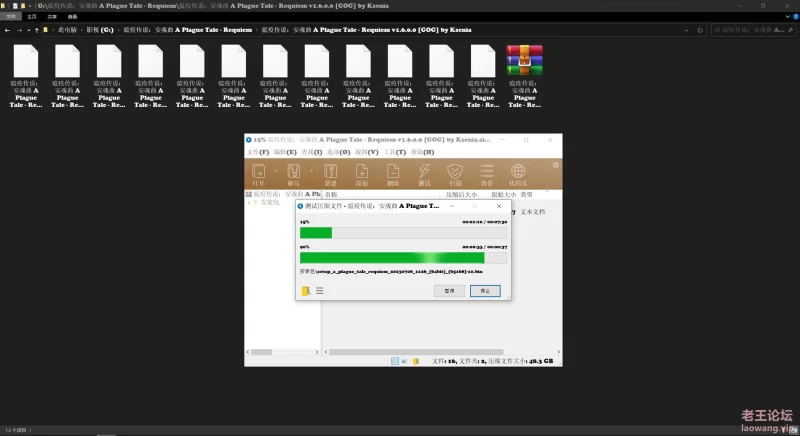Open the 工具(T) menu in archiver
Viewport: 800px width, 436px height.
[395, 152]
